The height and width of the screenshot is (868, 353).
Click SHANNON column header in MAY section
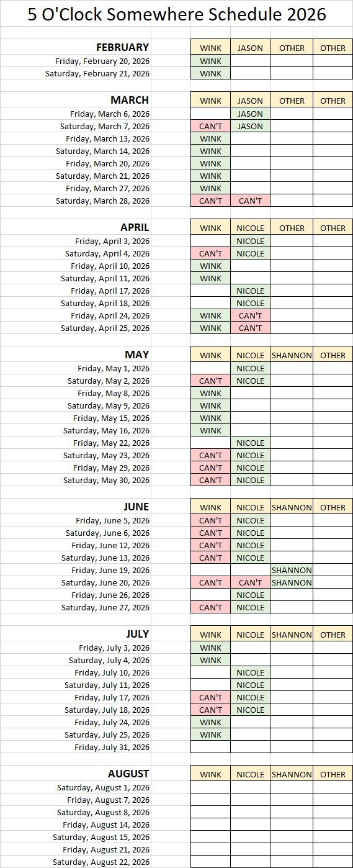[292, 355]
